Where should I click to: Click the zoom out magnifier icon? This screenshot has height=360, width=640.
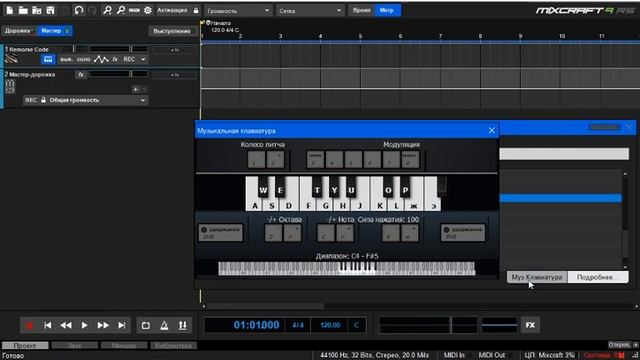(x=121, y=10)
